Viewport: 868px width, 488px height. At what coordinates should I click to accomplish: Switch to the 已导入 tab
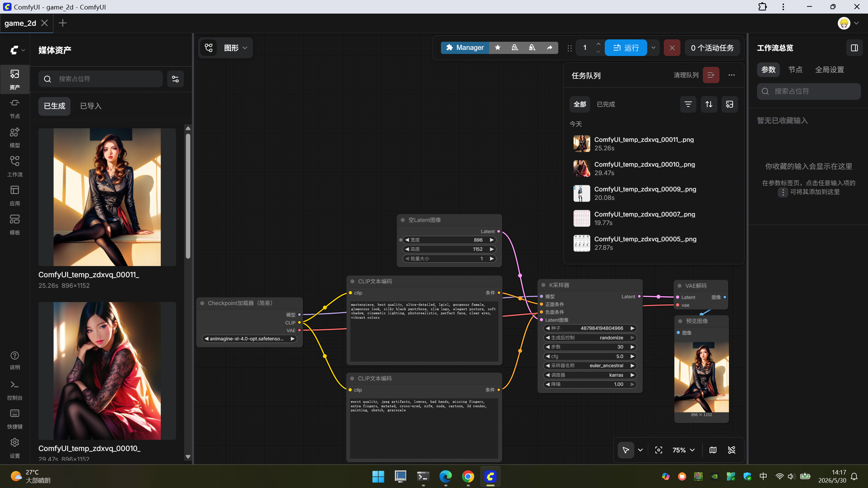pyautogui.click(x=91, y=106)
